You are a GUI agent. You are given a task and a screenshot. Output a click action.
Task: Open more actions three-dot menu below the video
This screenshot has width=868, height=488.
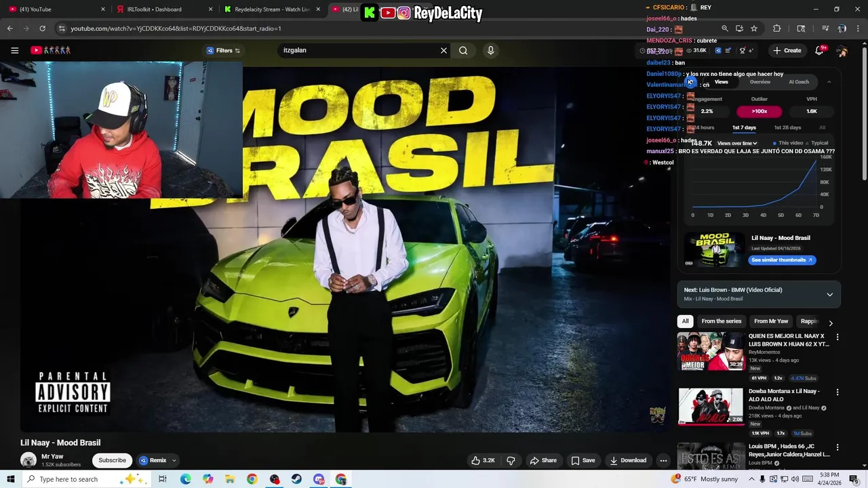click(663, 460)
